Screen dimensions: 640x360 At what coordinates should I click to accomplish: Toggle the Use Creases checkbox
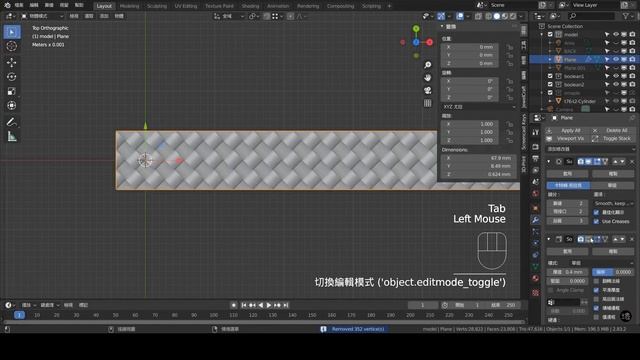point(596,221)
